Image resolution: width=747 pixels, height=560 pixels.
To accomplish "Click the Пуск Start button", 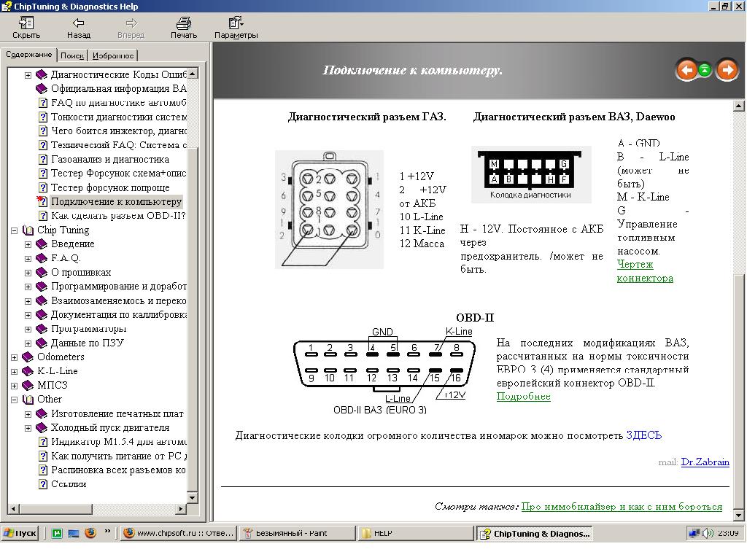I will [x=20, y=533].
